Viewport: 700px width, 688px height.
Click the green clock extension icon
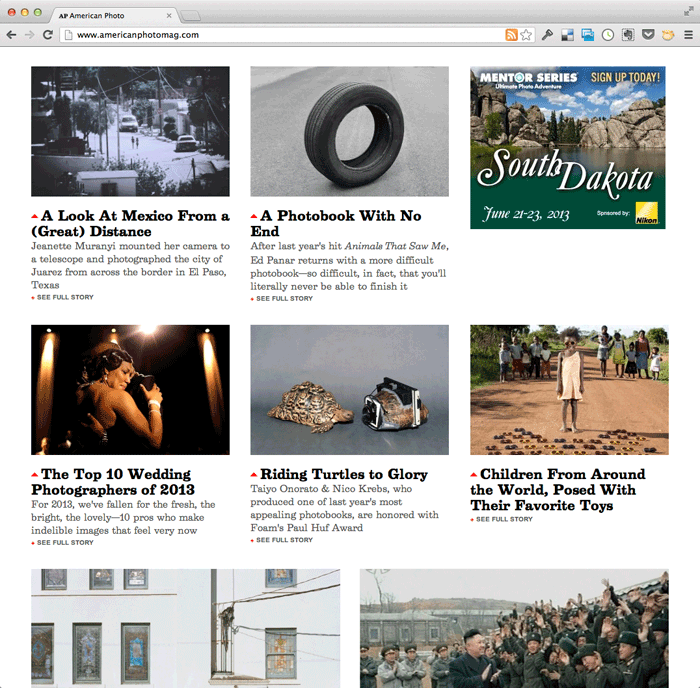[607, 35]
